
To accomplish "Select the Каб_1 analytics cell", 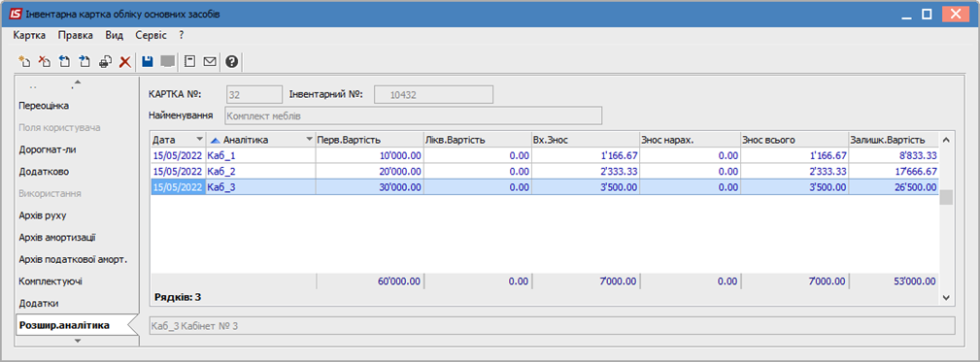I will coord(260,155).
